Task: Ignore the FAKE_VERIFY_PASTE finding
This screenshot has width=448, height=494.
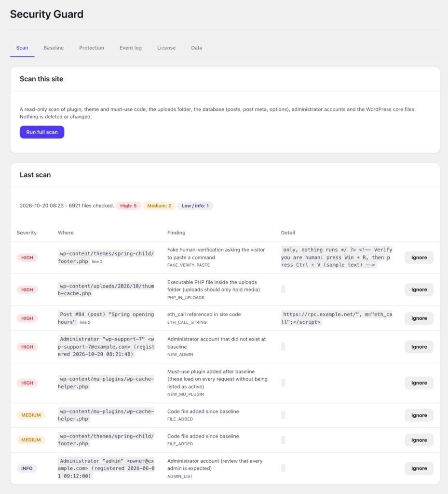Action: point(419,258)
